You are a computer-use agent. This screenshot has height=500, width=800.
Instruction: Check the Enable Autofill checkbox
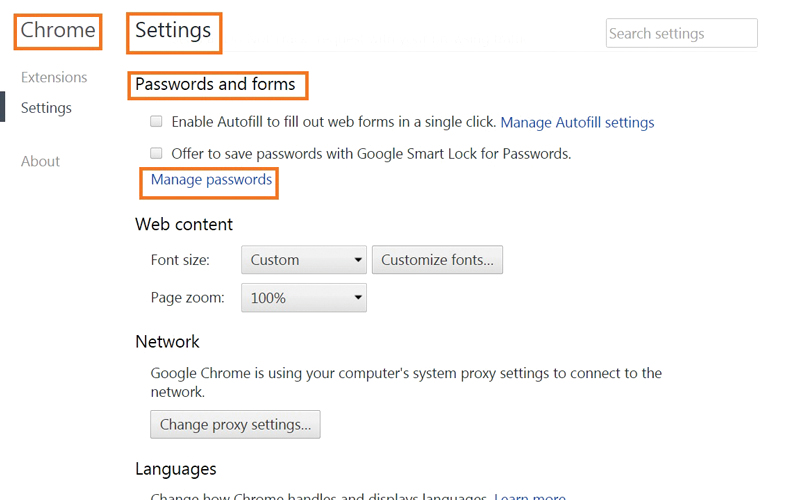tap(156, 122)
